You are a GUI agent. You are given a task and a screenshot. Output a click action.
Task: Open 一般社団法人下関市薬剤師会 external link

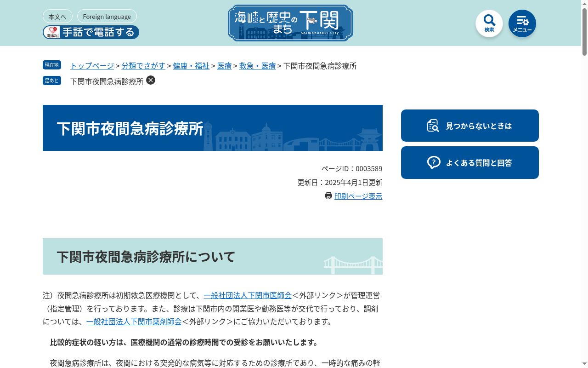pos(134,322)
